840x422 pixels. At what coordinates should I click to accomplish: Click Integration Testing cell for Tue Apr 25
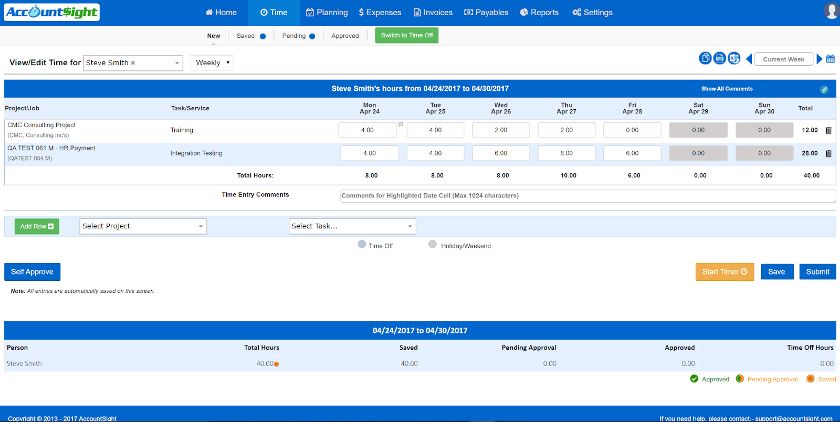pyautogui.click(x=436, y=153)
